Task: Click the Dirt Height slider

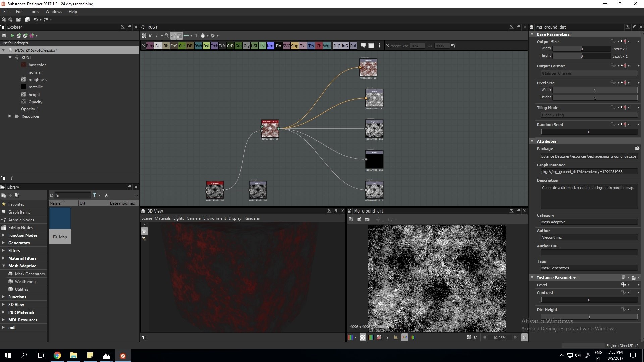Action: tap(589, 317)
